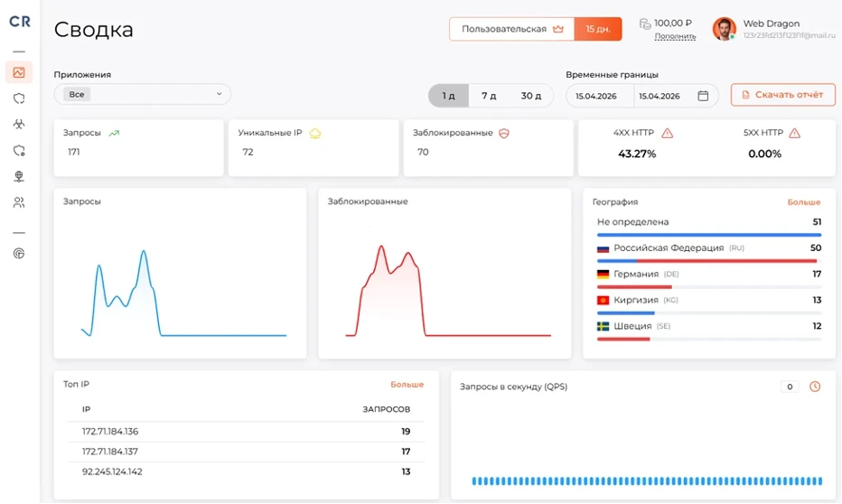Click the Скачать отчёт button
This screenshot has width=842, height=504.
pos(783,95)
